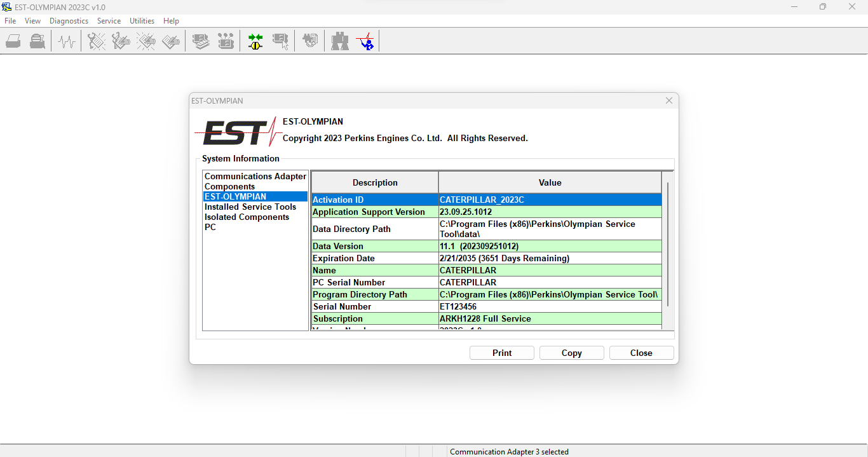This screenshot has width=868, height=457.
Task: Click the Print button in dialog
Action: (502, 353)
